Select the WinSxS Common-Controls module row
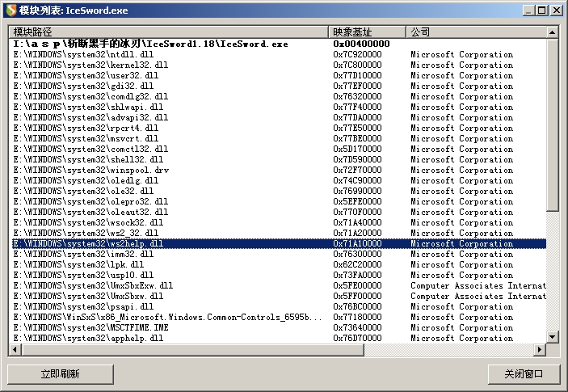The width and height of the screenshot is (568, 392). coord(278,317)
